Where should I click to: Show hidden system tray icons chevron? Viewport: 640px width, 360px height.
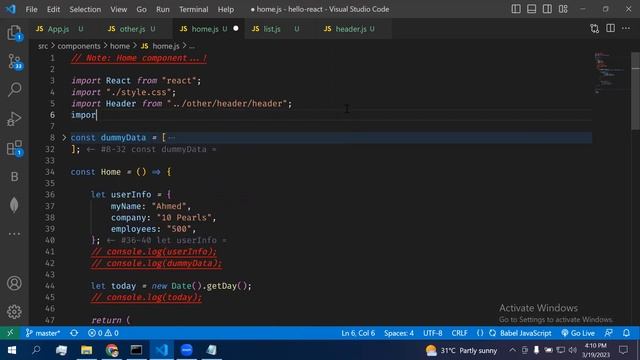coord(512,350)
